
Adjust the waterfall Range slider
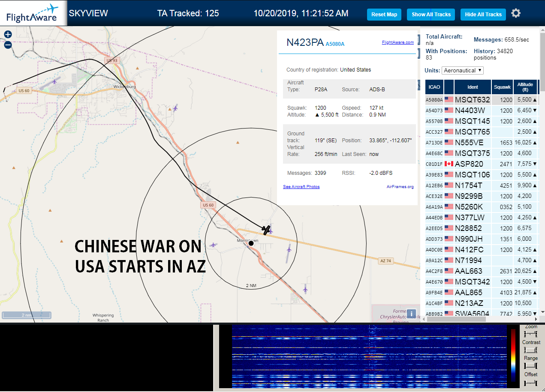point(530,366)
